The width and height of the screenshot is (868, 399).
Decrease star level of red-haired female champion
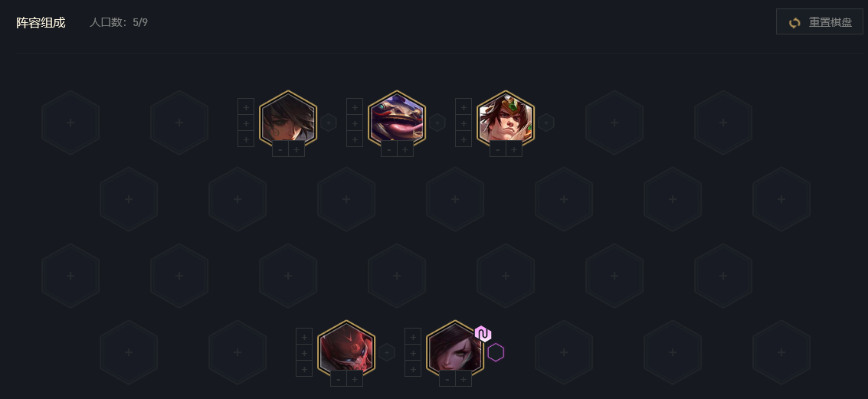(x=447, y=379)
